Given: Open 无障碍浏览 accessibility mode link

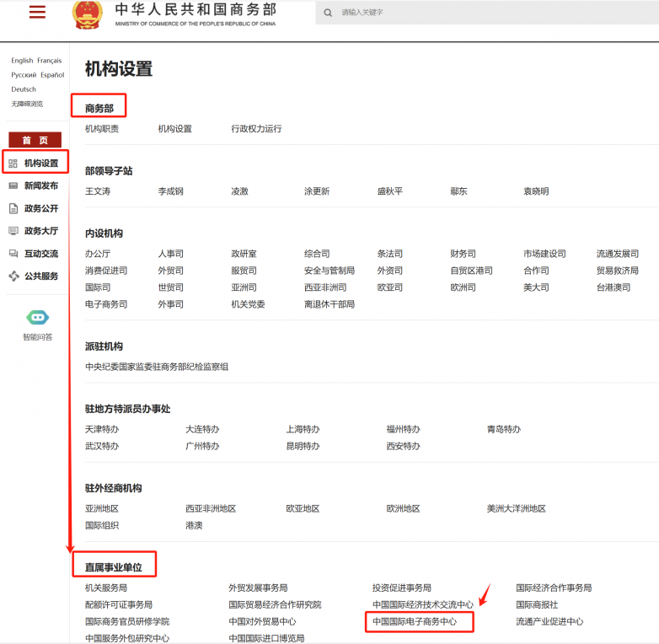Looking at the screenshot, I should click(27, 104).
